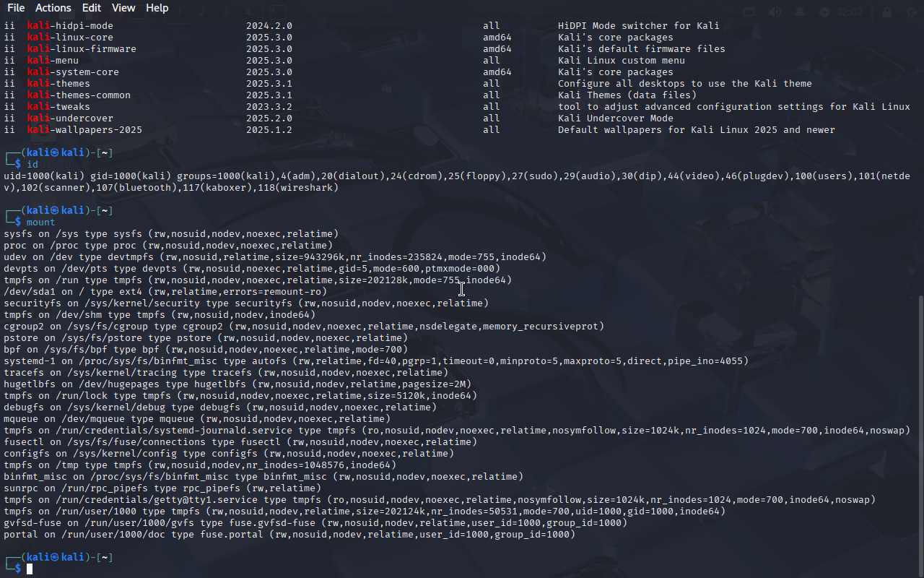Click the 'kali-system-core' package name
924x578 pixels.
(73, 72)
